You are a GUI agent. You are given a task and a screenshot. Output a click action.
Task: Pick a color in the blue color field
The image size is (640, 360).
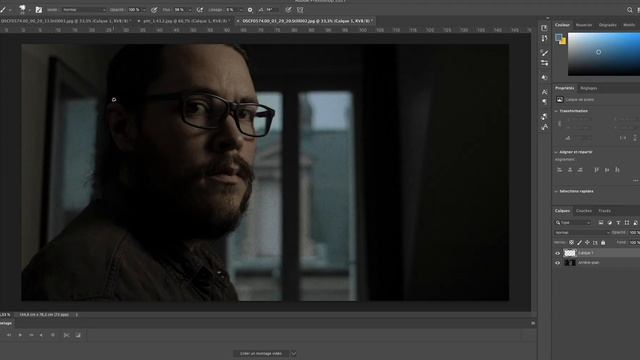click(604, 54)
